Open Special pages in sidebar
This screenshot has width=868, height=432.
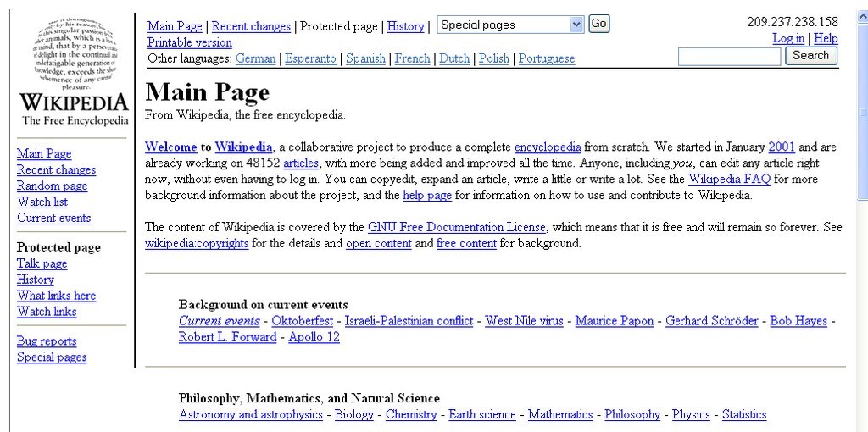coord(52,357)
